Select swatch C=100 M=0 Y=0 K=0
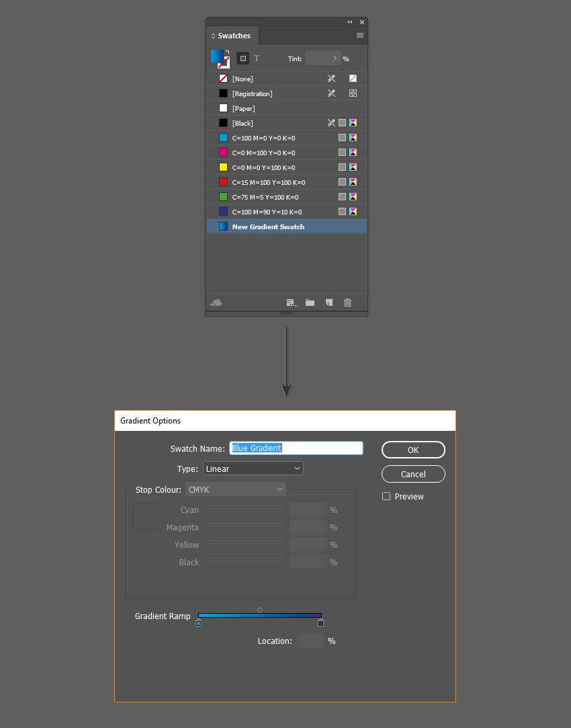Viewport: 571px width, 728px height. (x=287, y=138)
